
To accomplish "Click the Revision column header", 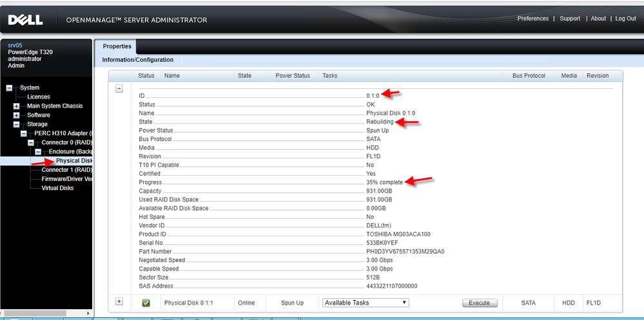I will pyautogui.click(x=598, y=76).
